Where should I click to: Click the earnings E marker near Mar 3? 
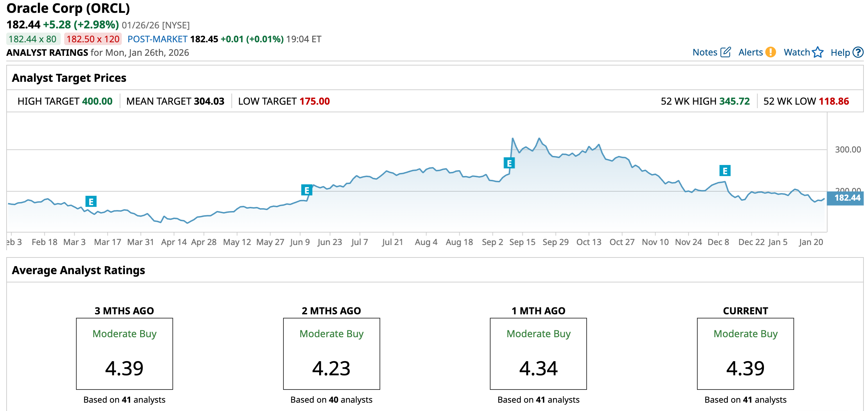point(91,201)
